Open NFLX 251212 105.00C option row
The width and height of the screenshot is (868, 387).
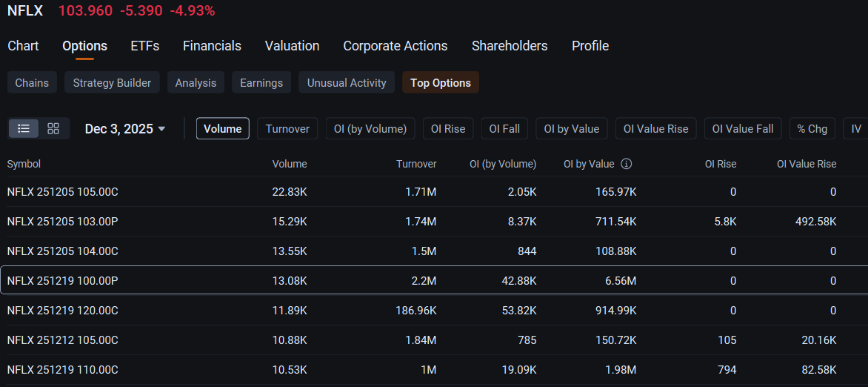tap(434, 340)
